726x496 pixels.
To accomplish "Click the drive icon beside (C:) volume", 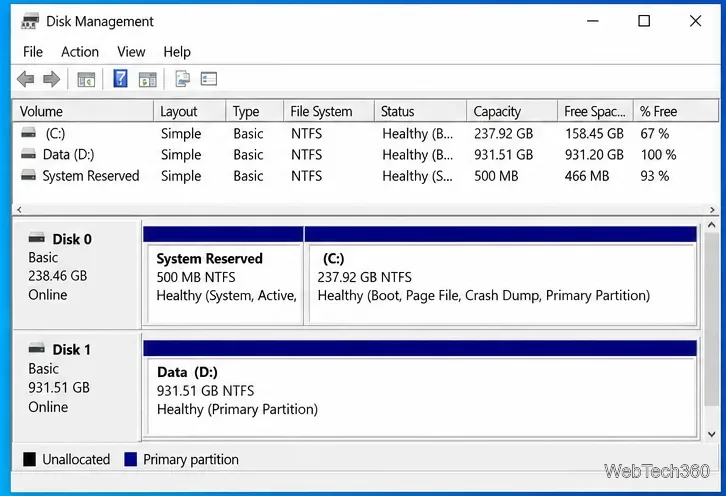I will point(29,133).
